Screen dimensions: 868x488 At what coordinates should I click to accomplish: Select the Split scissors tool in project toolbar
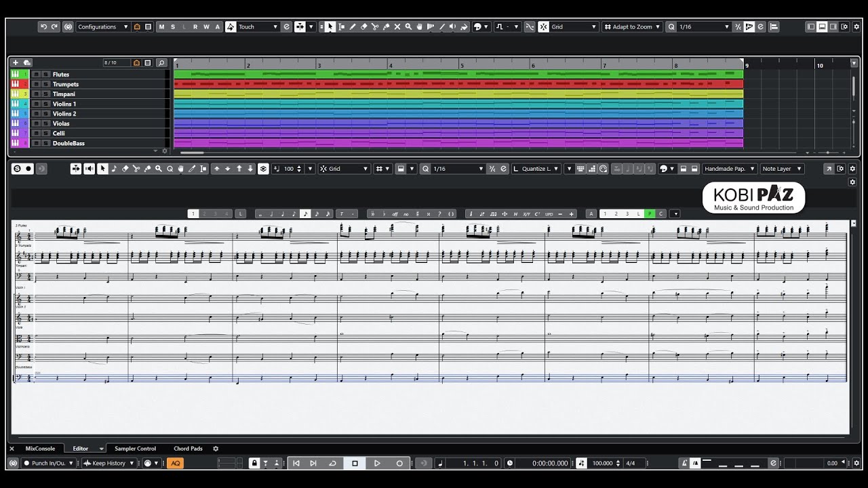[374, 27]
